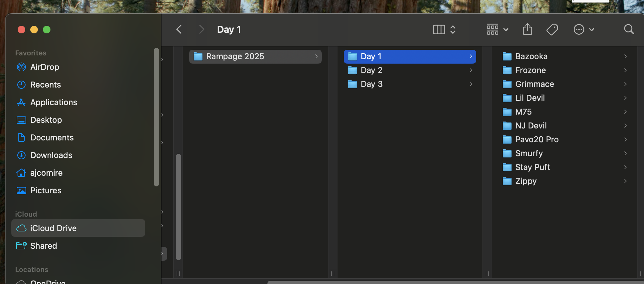Go to the Shared sidebar item
The width and height of the screenshot is (644, 284).
pyautogui.click(x=44, y=246)
